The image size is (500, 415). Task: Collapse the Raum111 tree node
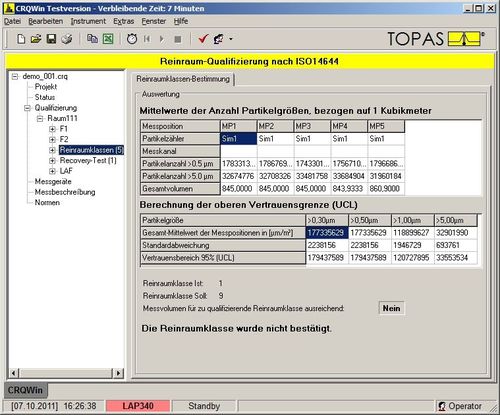(40, 118)
